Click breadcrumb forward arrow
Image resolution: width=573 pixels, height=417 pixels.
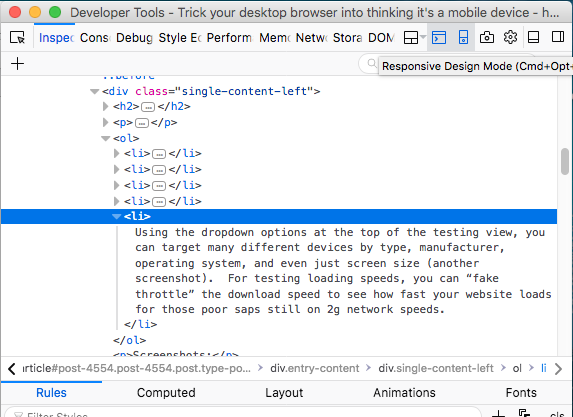(558, 368)
